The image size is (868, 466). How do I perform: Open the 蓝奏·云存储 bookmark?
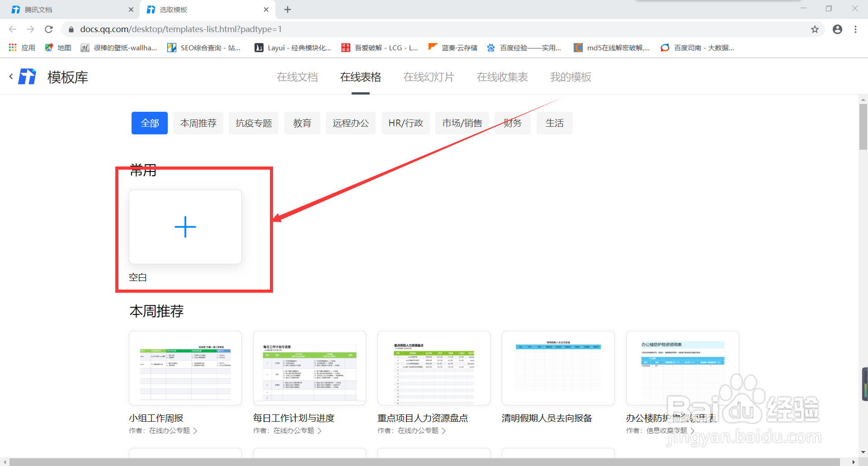(453, 48)
